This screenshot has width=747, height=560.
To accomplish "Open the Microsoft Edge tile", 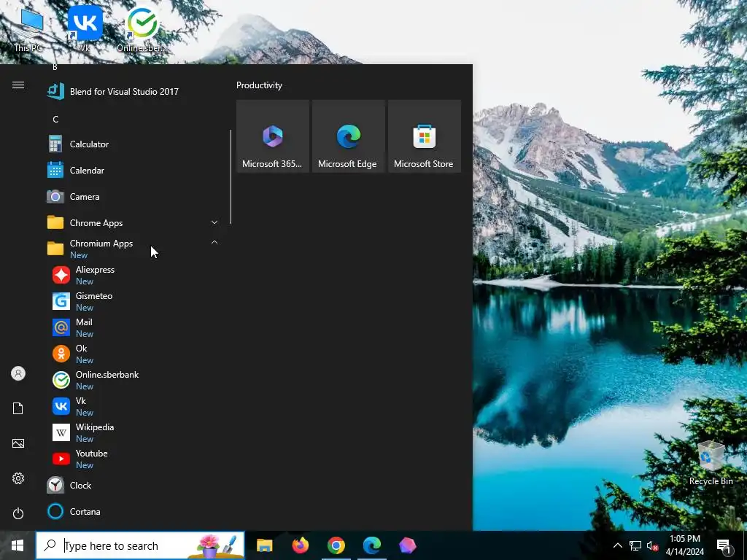I will [x=348, y=136].
